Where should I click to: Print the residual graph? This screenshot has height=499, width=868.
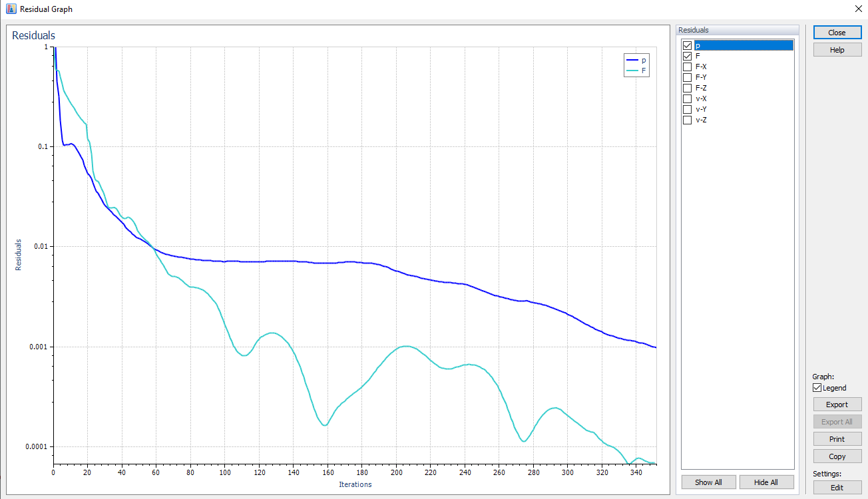click(837, 438)
